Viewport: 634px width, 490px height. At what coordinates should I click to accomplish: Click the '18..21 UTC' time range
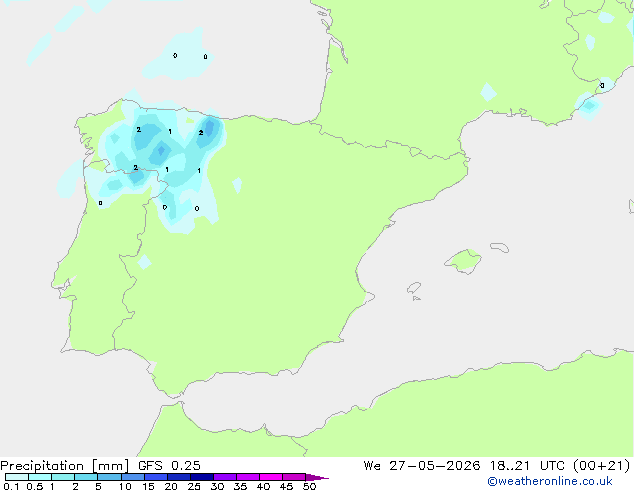click(530, 466)
